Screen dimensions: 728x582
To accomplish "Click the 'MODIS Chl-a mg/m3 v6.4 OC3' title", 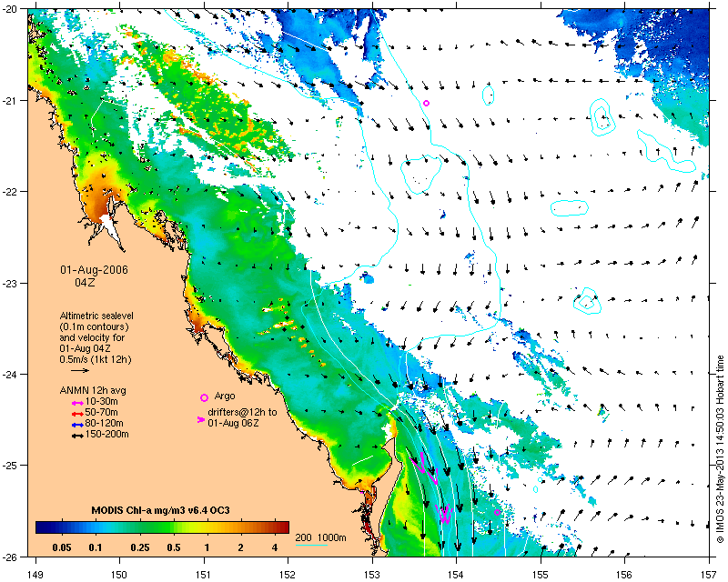I will (x=160, y=511).
